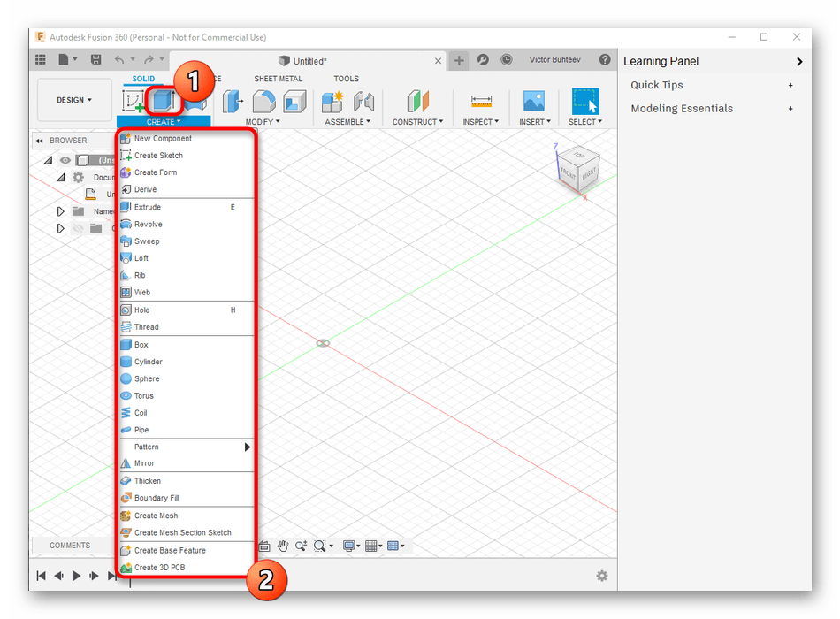Collapse the Browser panel with double arrows
Image resolution: width=840 pixels, height=619 pixels.
click(x=39, y=141)
